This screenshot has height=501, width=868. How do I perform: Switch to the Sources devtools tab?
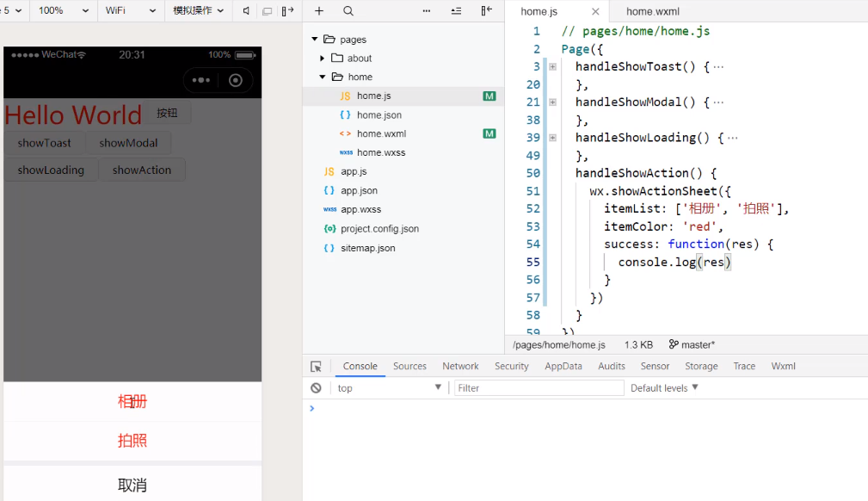[x=409, y=367]
